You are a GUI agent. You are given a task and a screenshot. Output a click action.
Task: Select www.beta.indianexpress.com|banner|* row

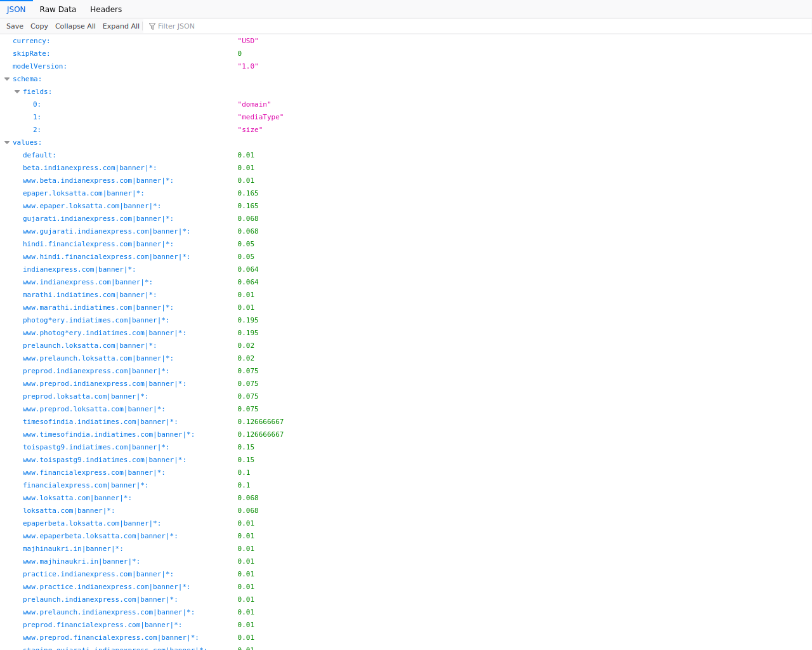406,180
